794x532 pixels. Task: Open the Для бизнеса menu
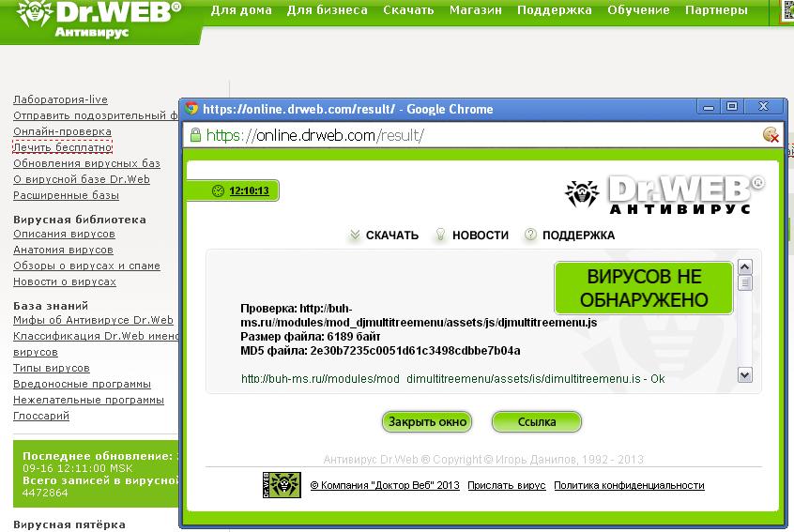[328, 10]
